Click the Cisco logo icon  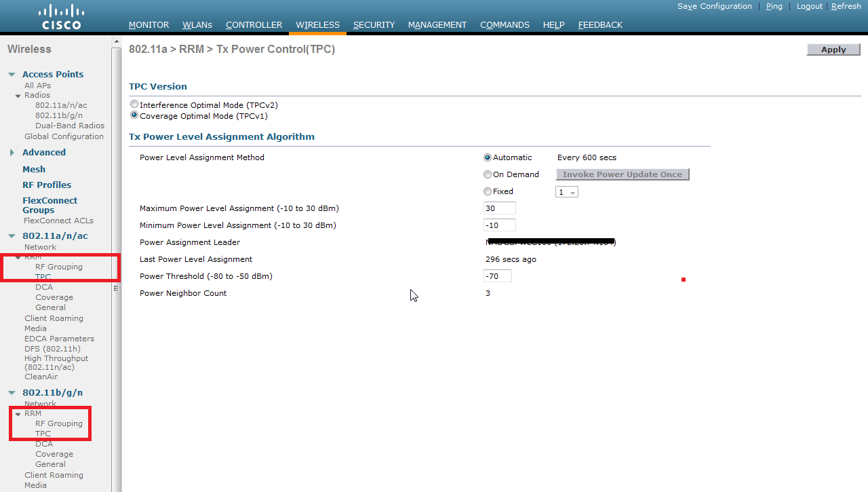(61, 17)
